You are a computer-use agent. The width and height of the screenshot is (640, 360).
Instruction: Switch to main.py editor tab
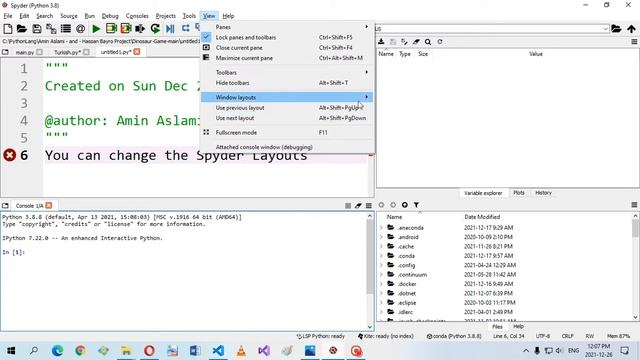click(24, 52)
